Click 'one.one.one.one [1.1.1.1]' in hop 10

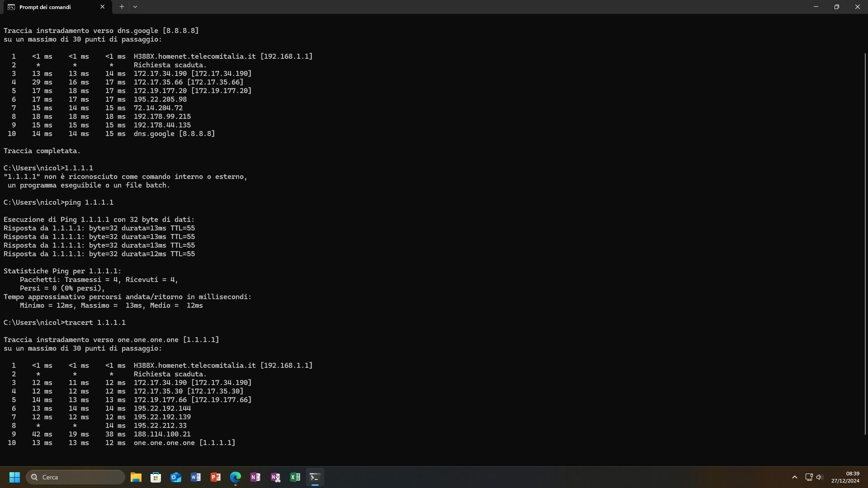coord(184,443)
